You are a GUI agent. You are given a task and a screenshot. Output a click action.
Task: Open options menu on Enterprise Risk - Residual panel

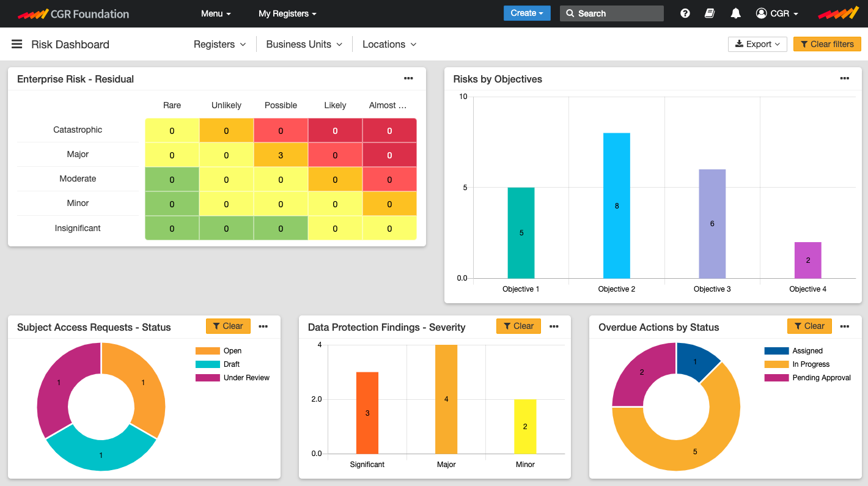pyautogui.click(x=408, y=78)
